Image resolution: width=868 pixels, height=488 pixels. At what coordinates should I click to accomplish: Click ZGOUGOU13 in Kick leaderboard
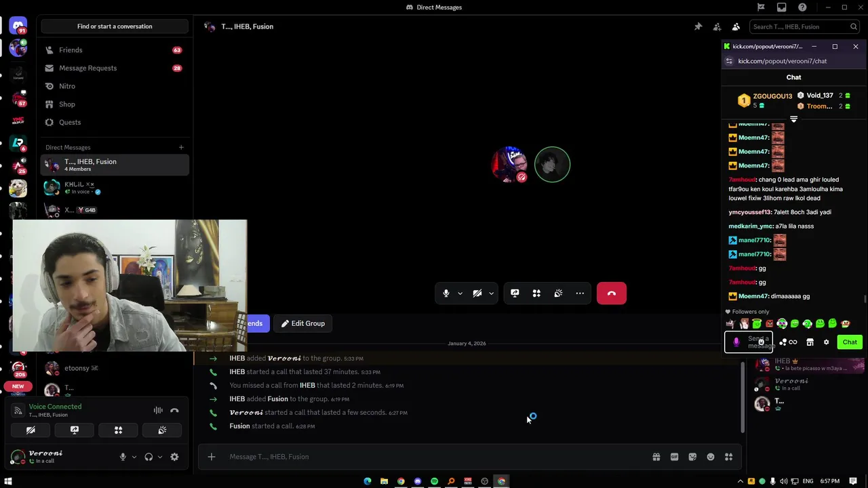point(772,96)
